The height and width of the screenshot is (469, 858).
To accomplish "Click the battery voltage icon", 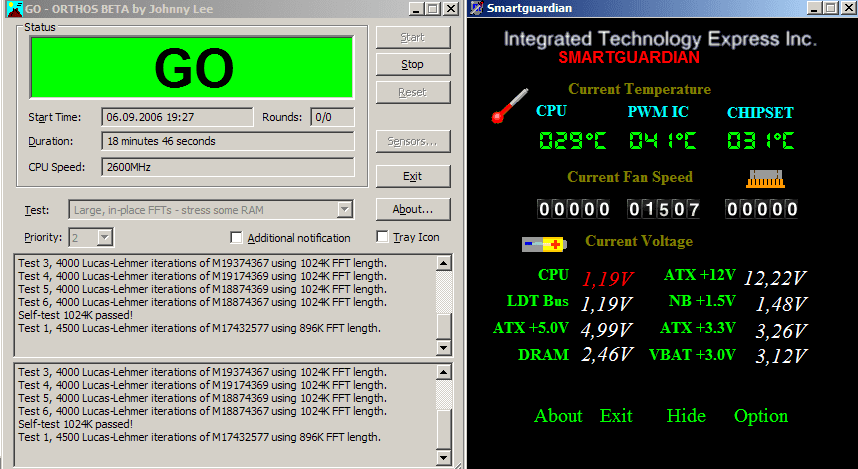I will [544, 244].
